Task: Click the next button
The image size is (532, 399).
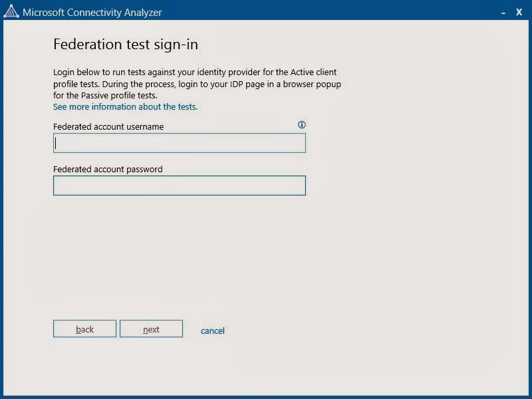Action: point(152,329)
